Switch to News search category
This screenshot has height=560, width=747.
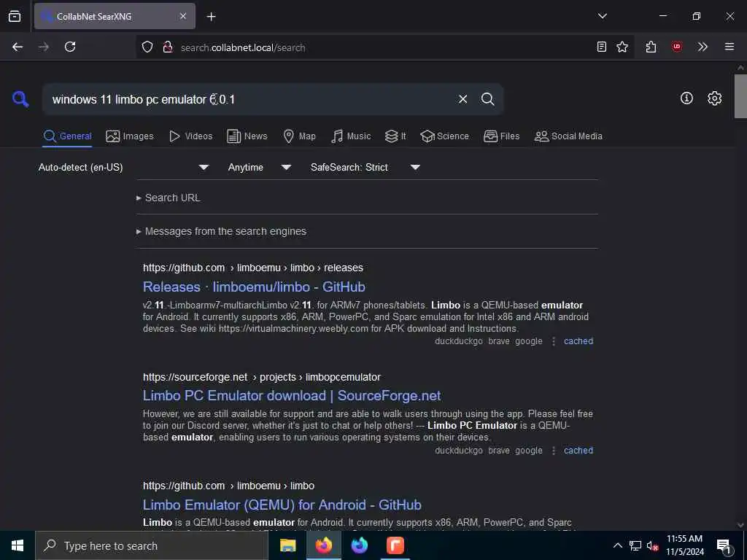pyautogui.click(x=247, y=136)
